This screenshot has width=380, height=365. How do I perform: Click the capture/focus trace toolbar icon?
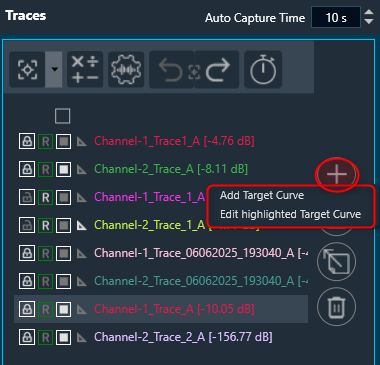(x=27, y=69)
